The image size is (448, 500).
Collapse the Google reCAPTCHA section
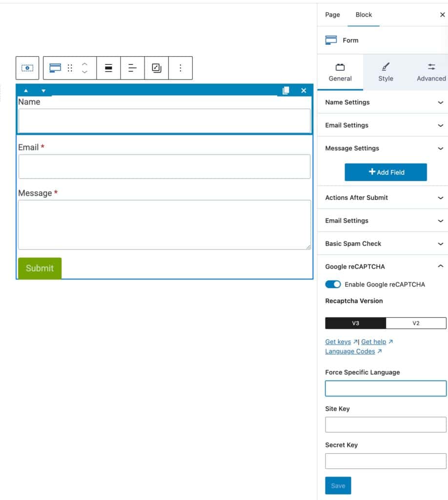440,267
